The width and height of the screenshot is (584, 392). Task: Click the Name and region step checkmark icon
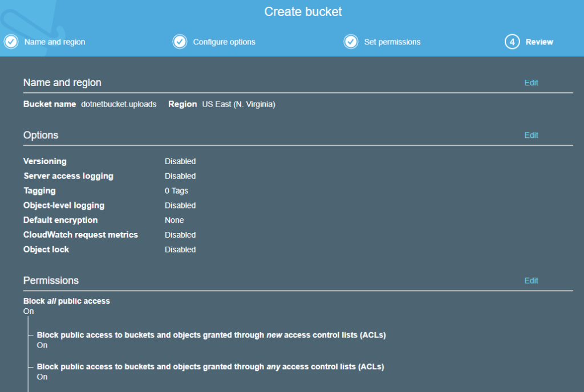[11, 42]
